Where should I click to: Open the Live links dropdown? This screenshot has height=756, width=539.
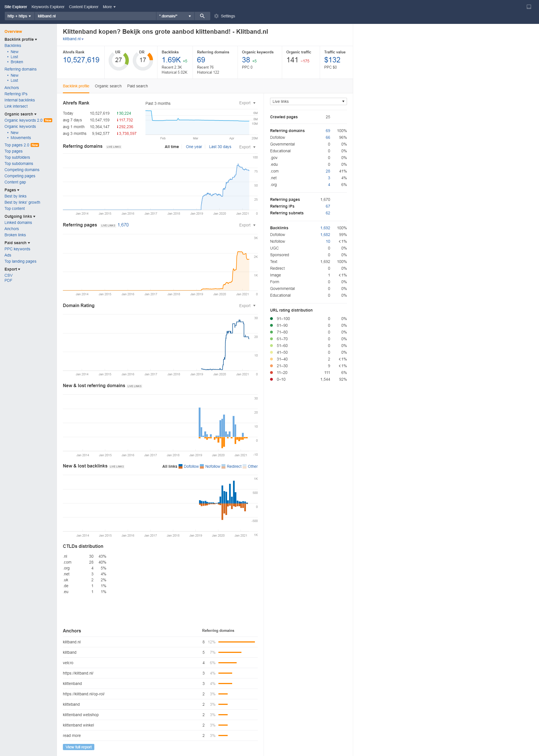coord(308,101)
